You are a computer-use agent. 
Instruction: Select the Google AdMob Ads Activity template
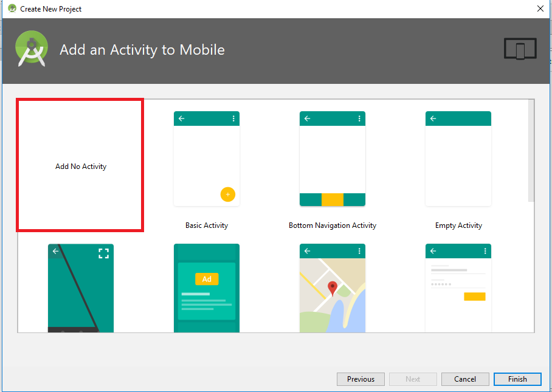point(206,288)
